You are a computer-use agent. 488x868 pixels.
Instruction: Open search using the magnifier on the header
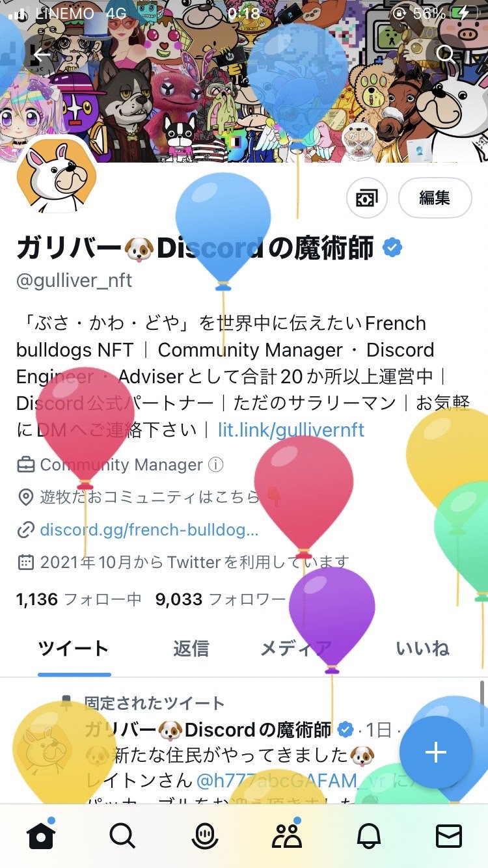point(446,55)
